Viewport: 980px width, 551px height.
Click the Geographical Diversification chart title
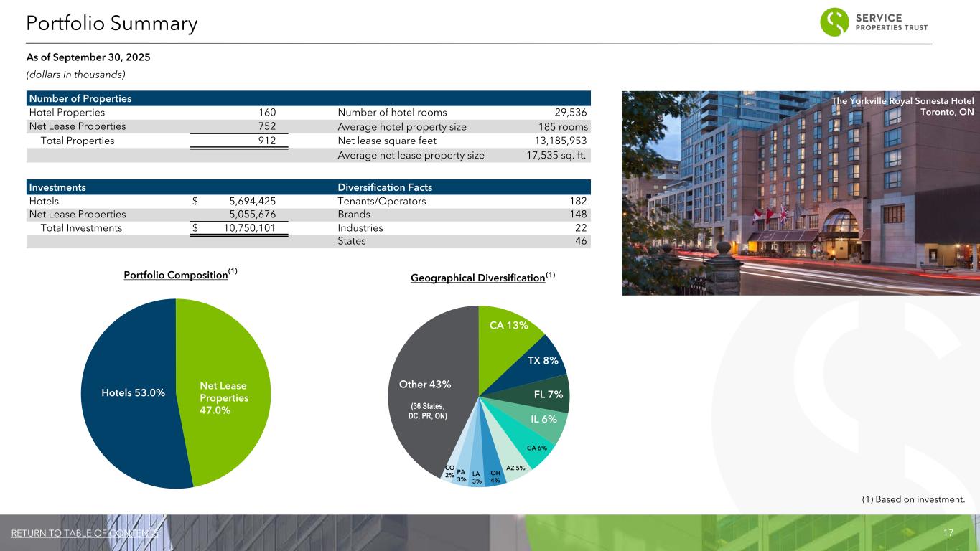(477, 278)
